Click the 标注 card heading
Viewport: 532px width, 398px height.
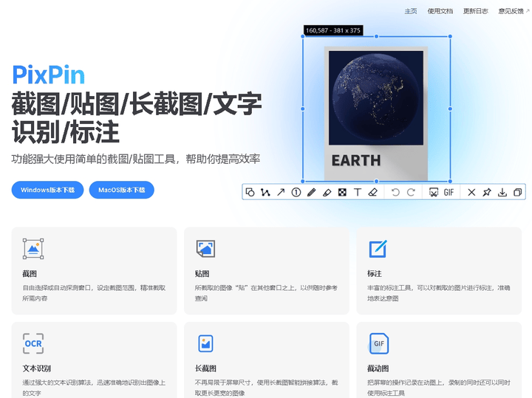coord(374,274)
